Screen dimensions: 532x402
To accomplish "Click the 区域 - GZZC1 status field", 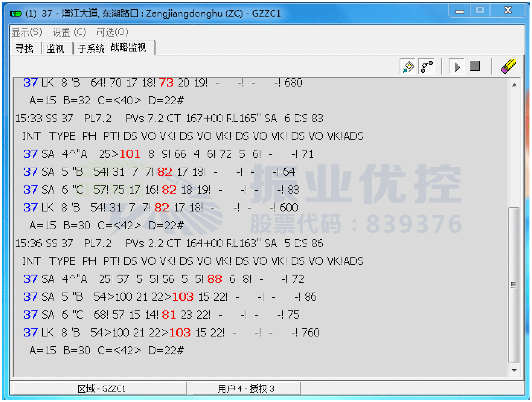I will coord(100,389).
